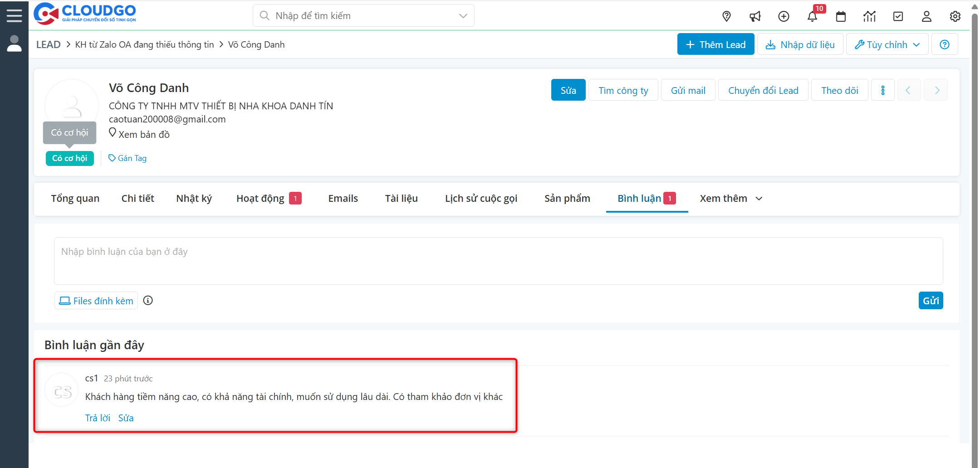Expand the Xem thêm tab dropdown
This screenshot has height=468, width=980.
[730, 198]
